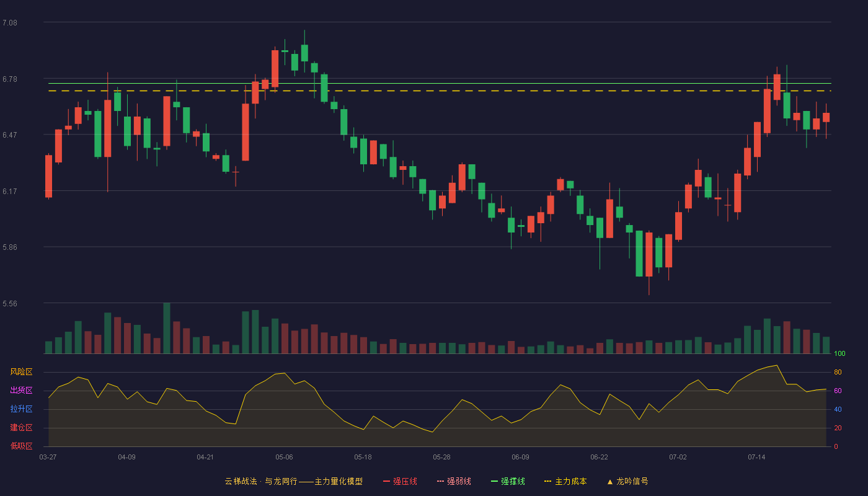The image size is (868, 496).
Task: Toggle the 强撑线 legend item
Action: click(508, 481)
